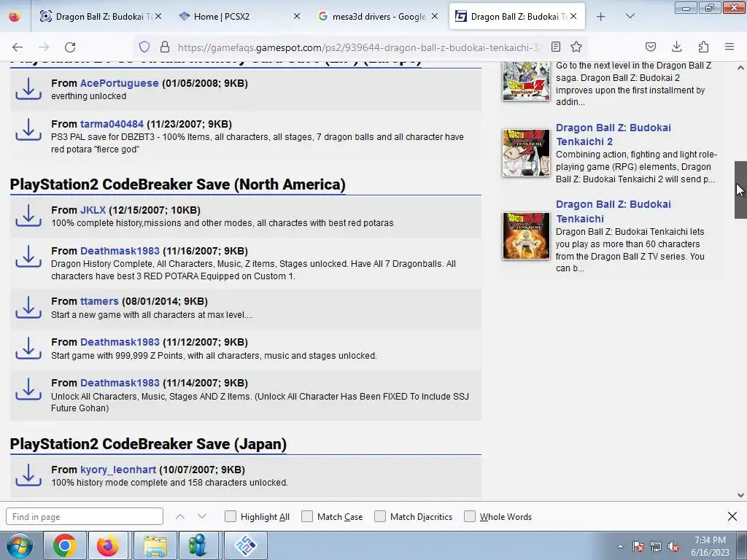This screenshot has width=747, height=560.
Task: Open the Firefox application menu
Action: pyautogui.click(x=729, y=47)
